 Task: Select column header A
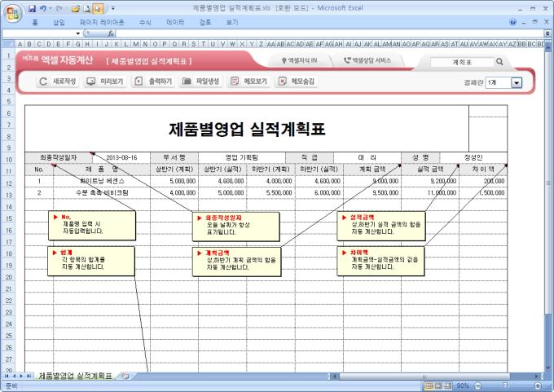tap(20, 44)
